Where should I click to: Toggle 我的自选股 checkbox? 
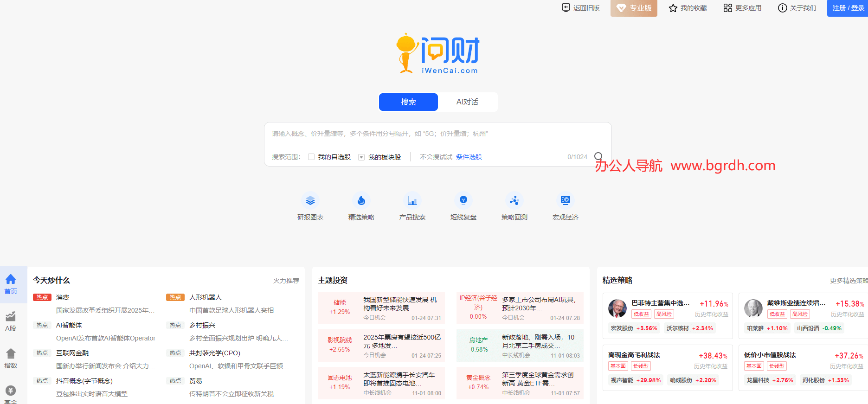coord(311,157)
